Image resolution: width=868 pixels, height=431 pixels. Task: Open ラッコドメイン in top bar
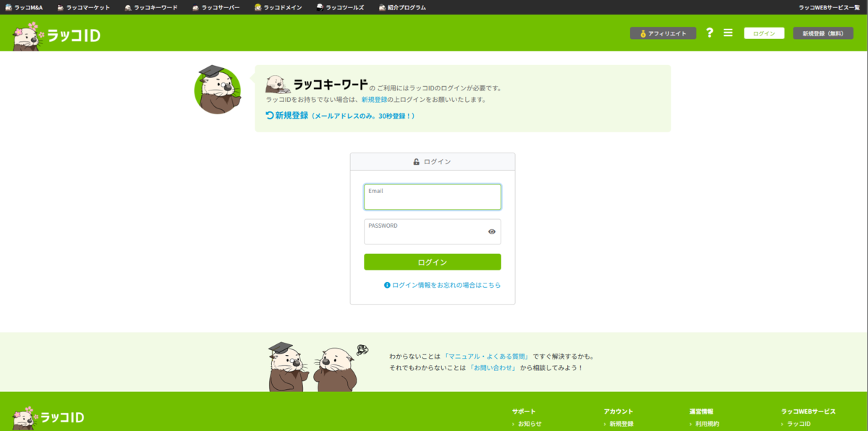(x=278, y=7)
